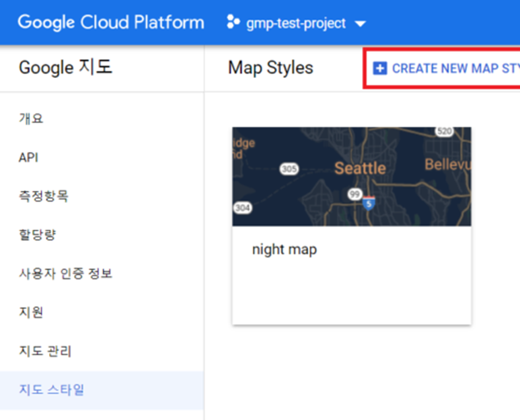Click the plus icon beside Create New Map Style
Screen dimensions: 520x420
(x=380, y=69)
